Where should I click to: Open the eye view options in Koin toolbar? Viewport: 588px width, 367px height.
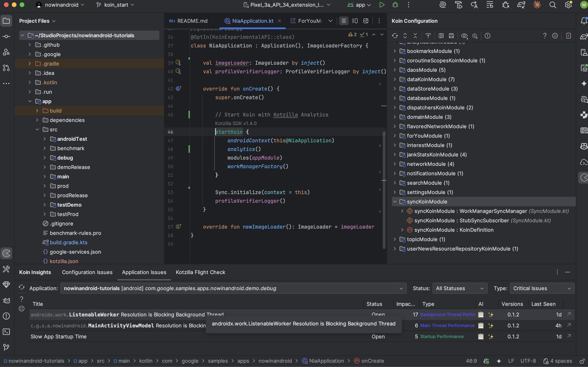point(464,36)
